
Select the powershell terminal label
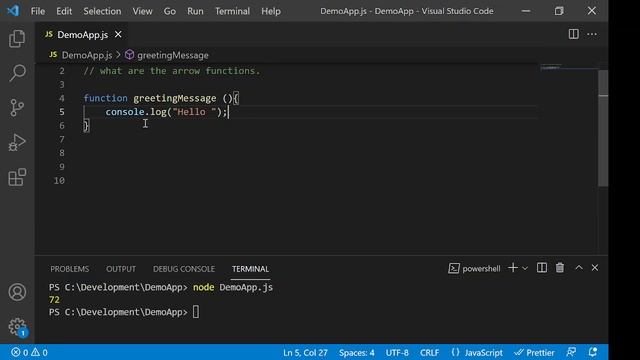pos(474,269)
